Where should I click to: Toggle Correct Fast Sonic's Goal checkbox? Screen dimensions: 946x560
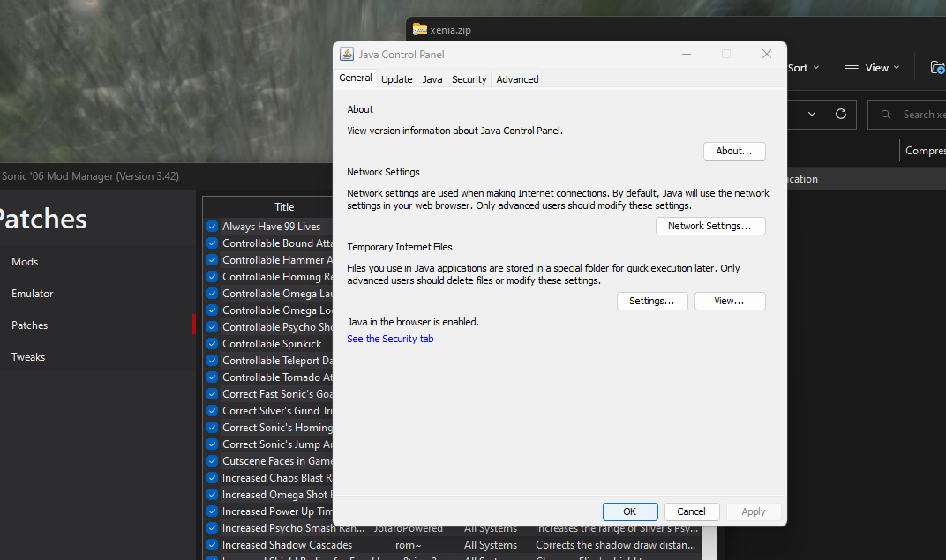coord(213,394)
